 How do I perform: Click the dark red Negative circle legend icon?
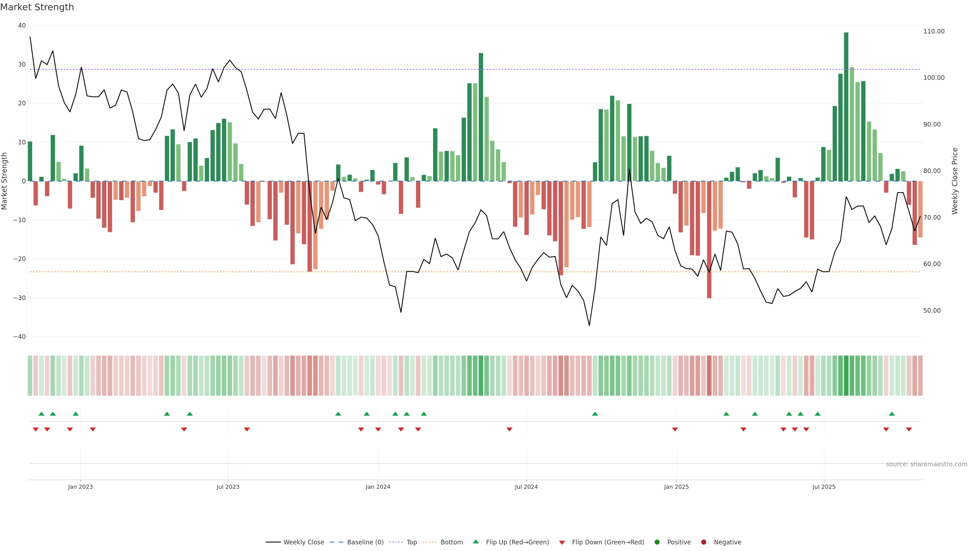pyautogui.click(x=703, y=542)
